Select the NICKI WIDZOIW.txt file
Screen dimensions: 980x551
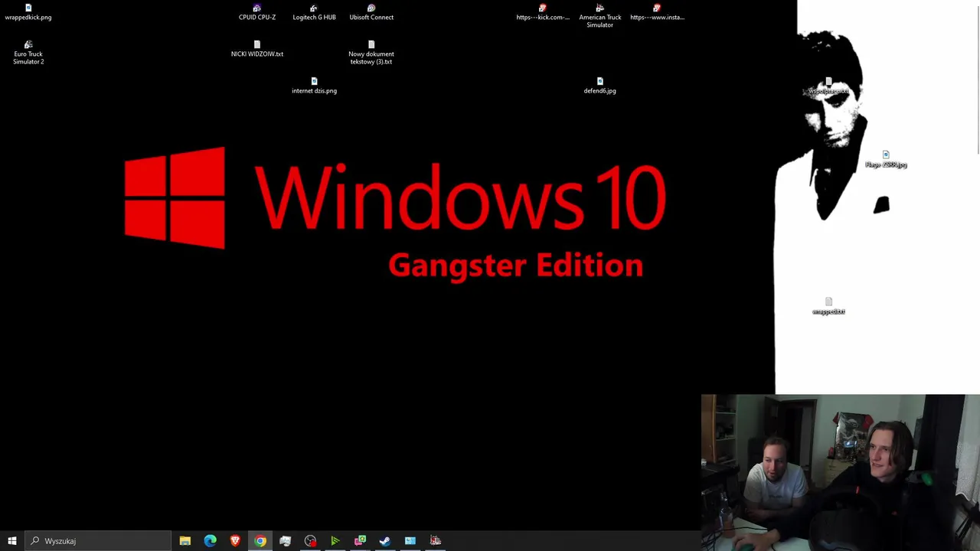[x=257, y=49]
